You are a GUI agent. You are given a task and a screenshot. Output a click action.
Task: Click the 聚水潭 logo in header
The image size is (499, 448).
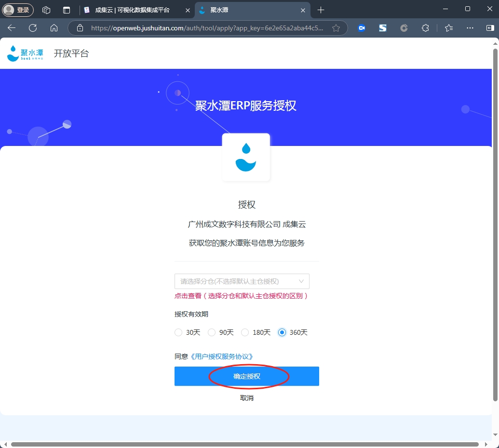pyautogui.click(x=25, y=53)
